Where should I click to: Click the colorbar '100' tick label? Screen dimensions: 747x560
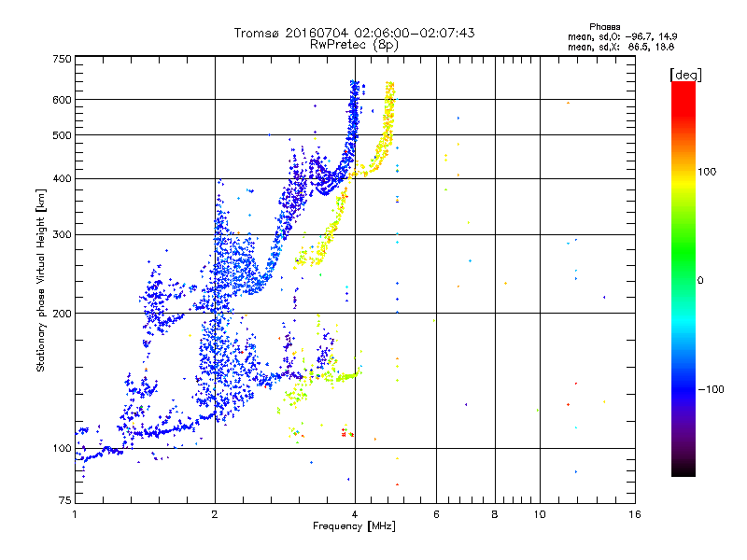707,172
